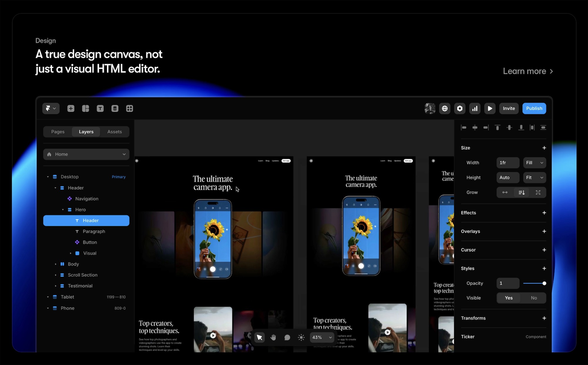Collapse the Desktop layer tree
The image size is (588, 365).
[48, 177]
